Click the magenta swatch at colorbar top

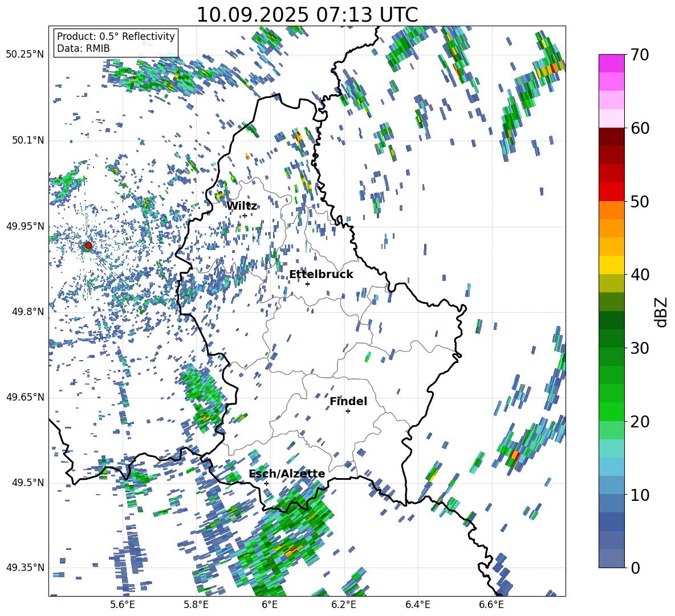611,63
